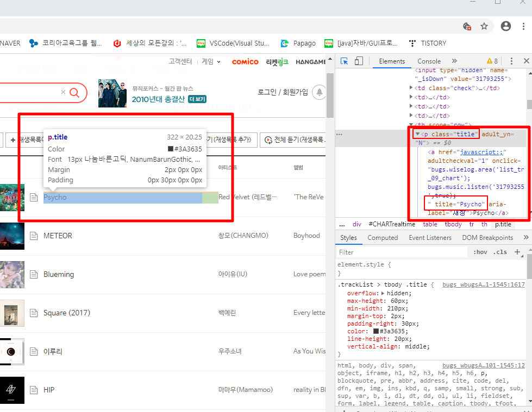Open lyrics icon for METEOR row

[34, 236]
